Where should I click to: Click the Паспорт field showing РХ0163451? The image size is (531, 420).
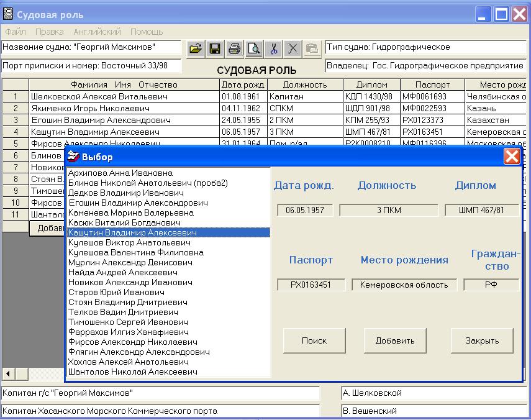[x=311, y=285]
